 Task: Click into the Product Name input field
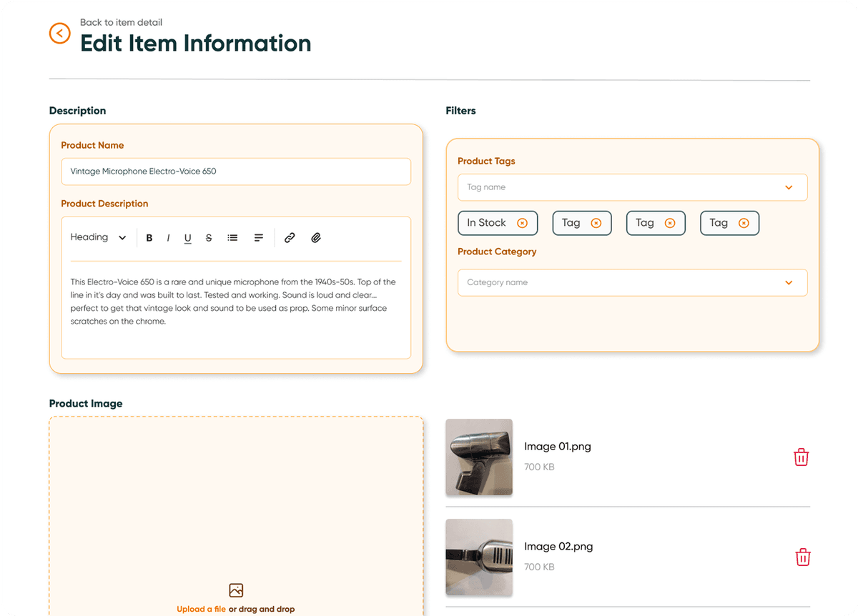coord(236,172)
